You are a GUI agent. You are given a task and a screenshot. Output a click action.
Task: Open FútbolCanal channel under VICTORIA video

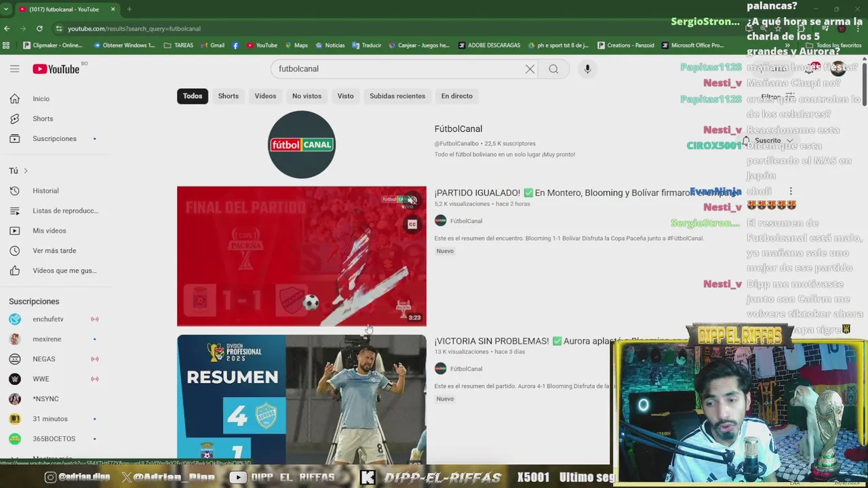466,369
